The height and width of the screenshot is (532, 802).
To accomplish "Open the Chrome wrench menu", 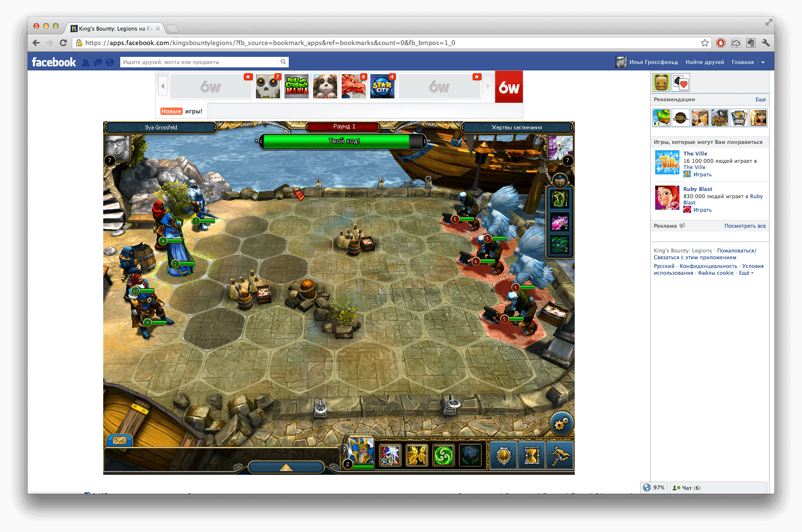I will tap(766, 43).
